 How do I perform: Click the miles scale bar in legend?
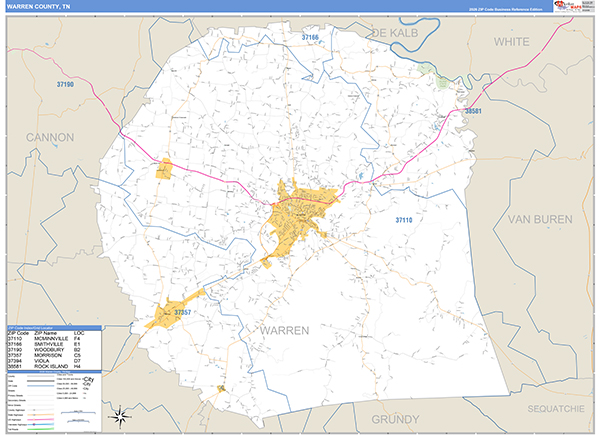(78, 412)
